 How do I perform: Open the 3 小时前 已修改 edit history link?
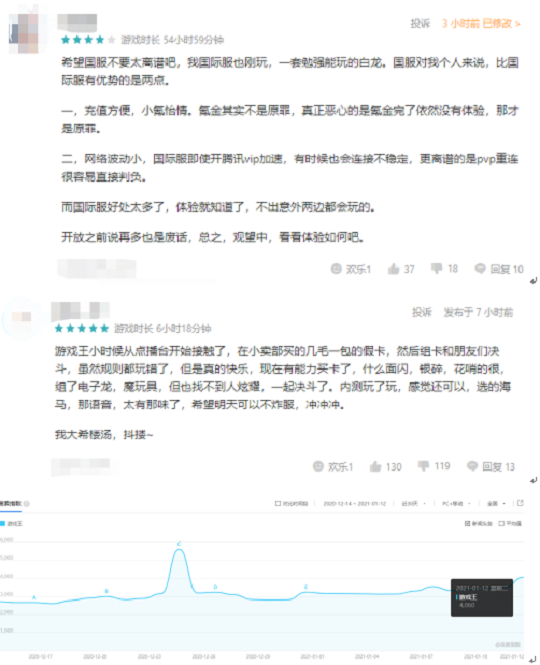[x=481, y=23]
